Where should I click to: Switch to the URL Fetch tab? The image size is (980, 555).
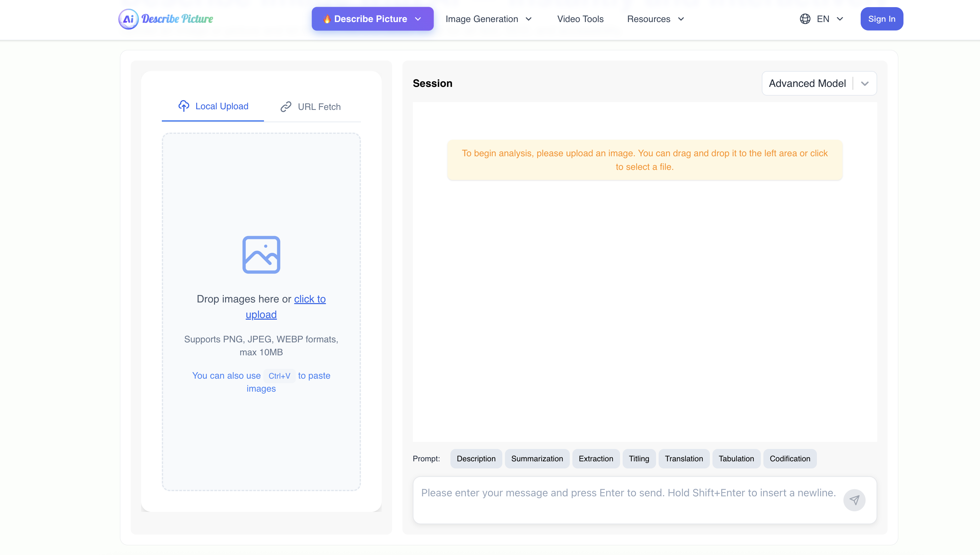click(x=311, y=107)
